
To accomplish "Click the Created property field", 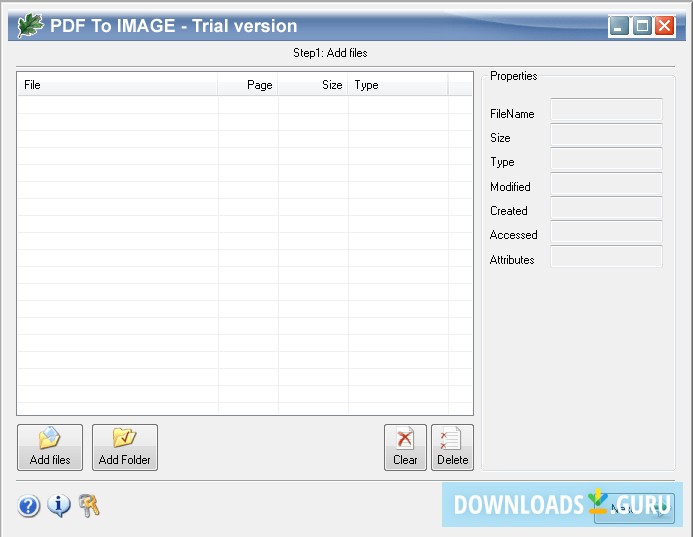I will point(606,208).
